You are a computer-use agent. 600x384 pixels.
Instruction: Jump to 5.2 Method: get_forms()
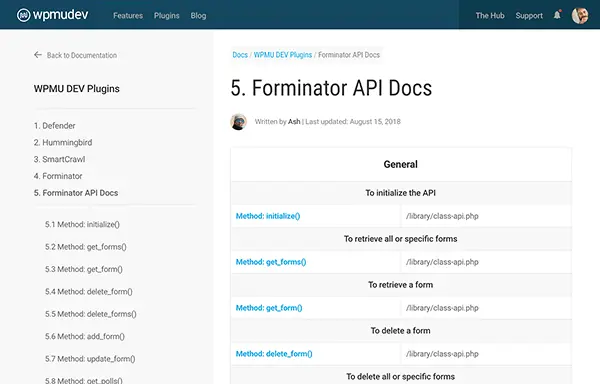[86, 247]
